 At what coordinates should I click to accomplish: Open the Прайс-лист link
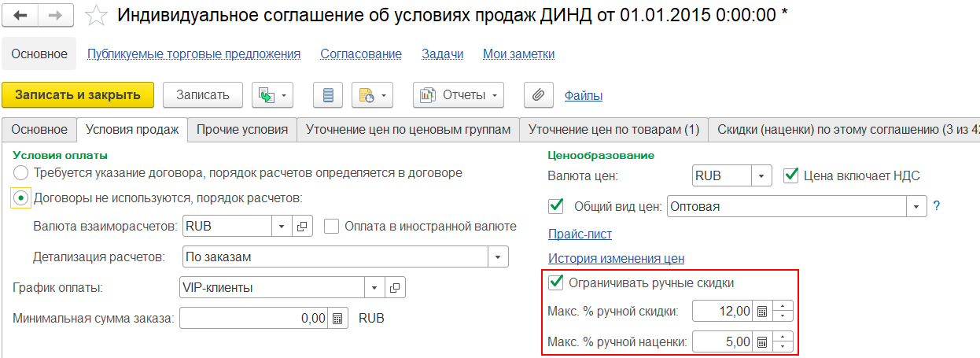click(x=580, y=234)
